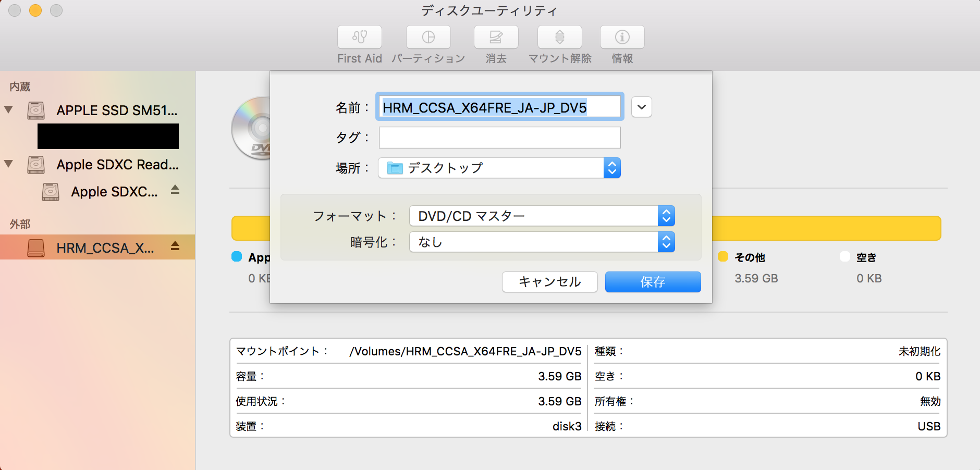Open the encryption (暗号化) dropdown
The image size is (980, 470).
[x=542, y=242]
